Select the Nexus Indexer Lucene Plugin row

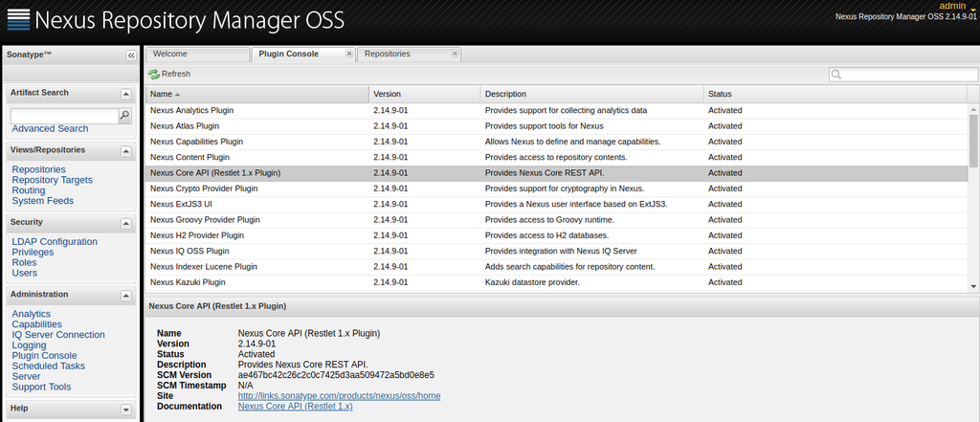tap(556, 266)
